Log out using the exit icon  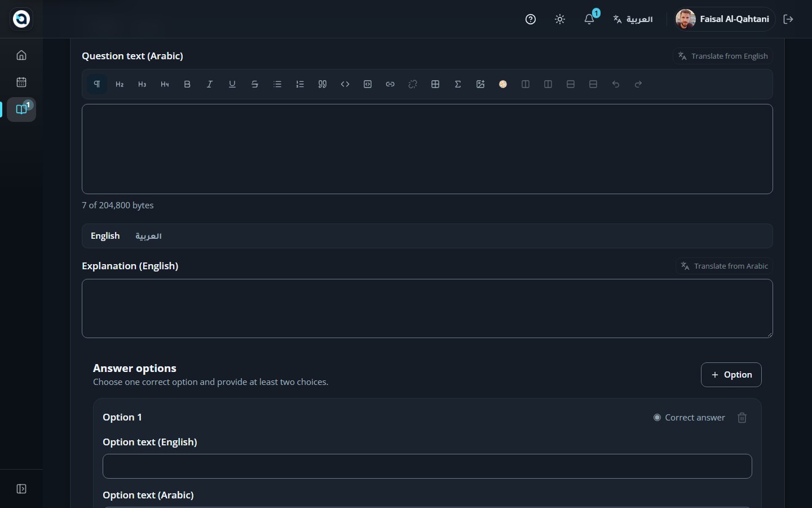pyautogui.click(x=788, y=19)
